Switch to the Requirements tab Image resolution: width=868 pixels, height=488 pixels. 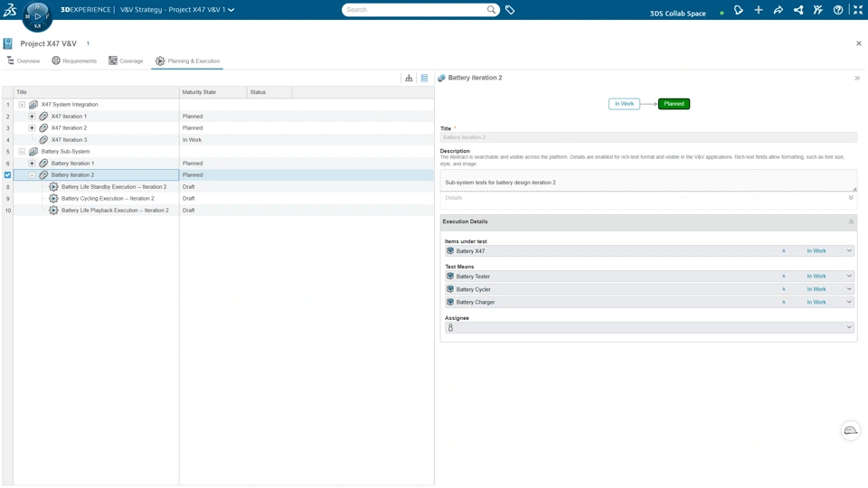coord(74,61)
